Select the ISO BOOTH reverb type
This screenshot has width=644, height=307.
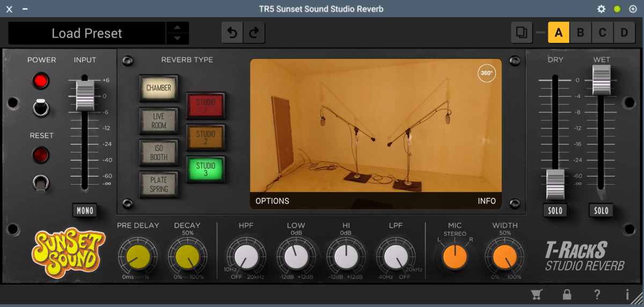pyautogui.click(x=159, y=152)
